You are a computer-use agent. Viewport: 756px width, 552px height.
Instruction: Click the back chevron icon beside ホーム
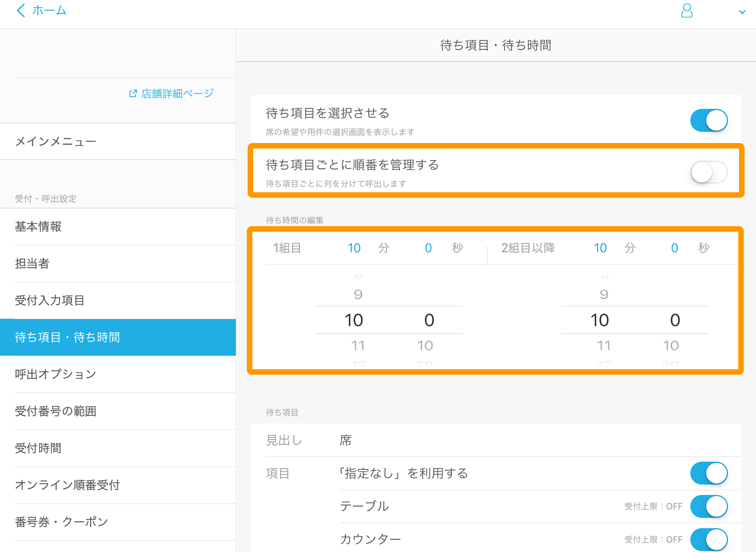click(x=21, y=10)
